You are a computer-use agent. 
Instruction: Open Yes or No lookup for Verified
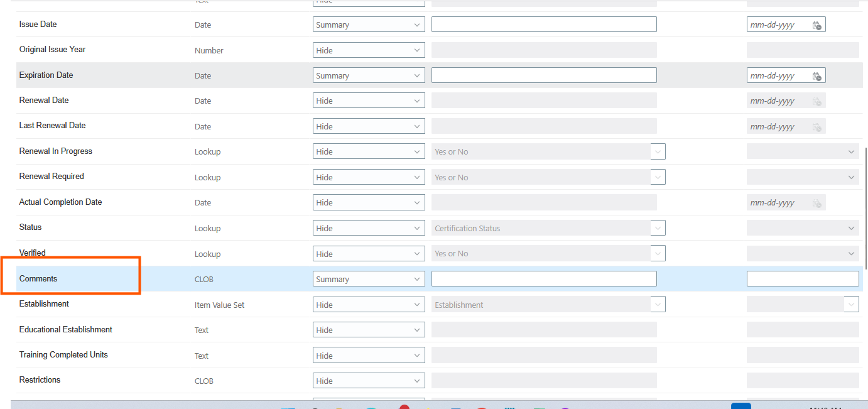click(548, 254)
